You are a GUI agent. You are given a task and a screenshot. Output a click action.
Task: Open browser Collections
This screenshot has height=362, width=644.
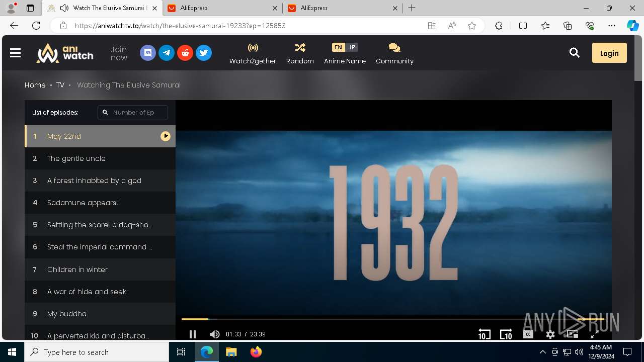pyautogui.click(x=568, y=26)
